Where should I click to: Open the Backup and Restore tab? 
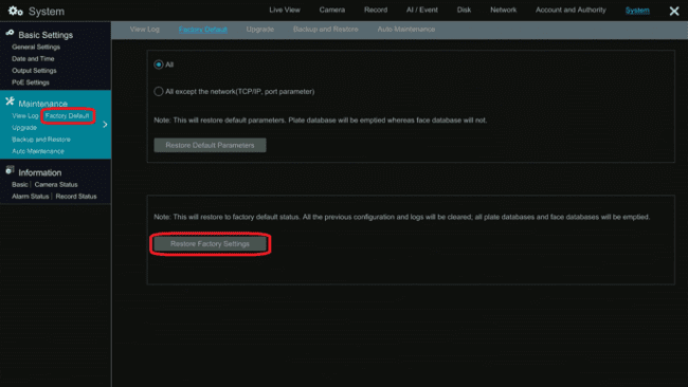tap(326, 29)
